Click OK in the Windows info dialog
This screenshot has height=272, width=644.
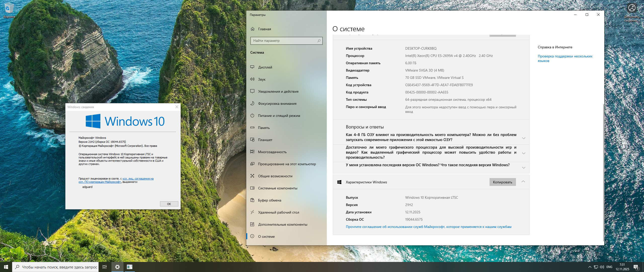tap(169, 204)
